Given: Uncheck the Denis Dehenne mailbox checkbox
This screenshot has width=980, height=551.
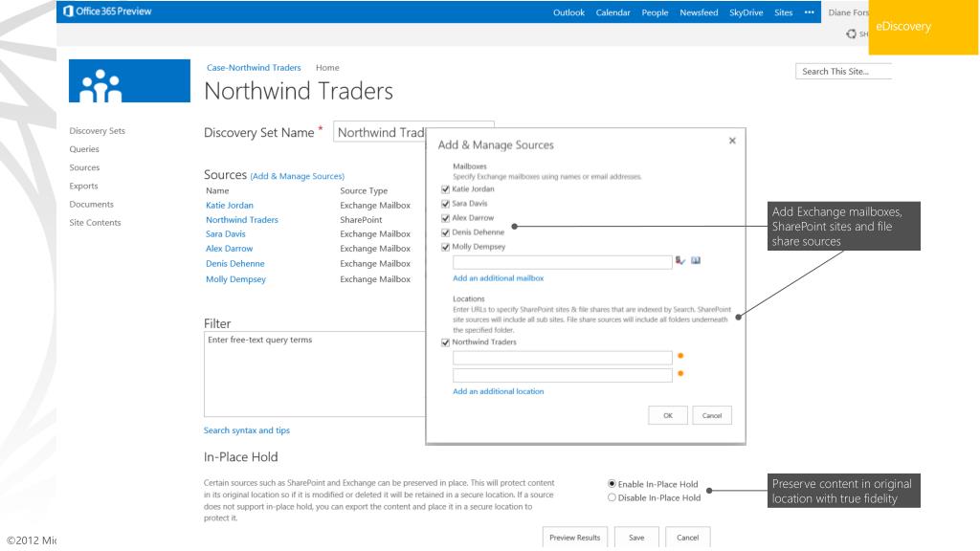Looking at the screenshot, I should point(445,232).
